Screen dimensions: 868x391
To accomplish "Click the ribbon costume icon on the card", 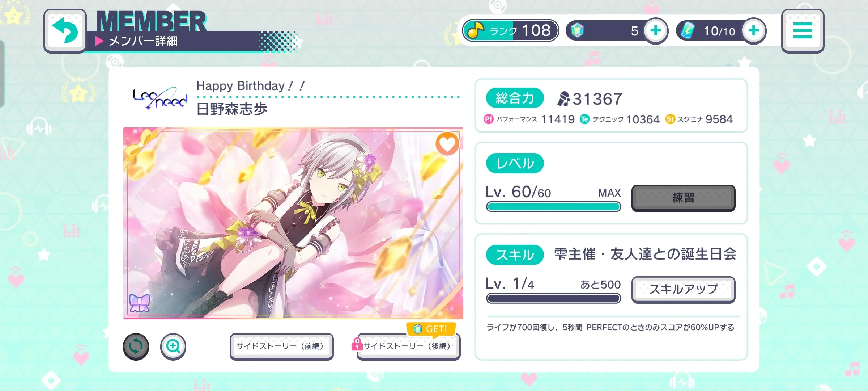I will pos(140,303).
